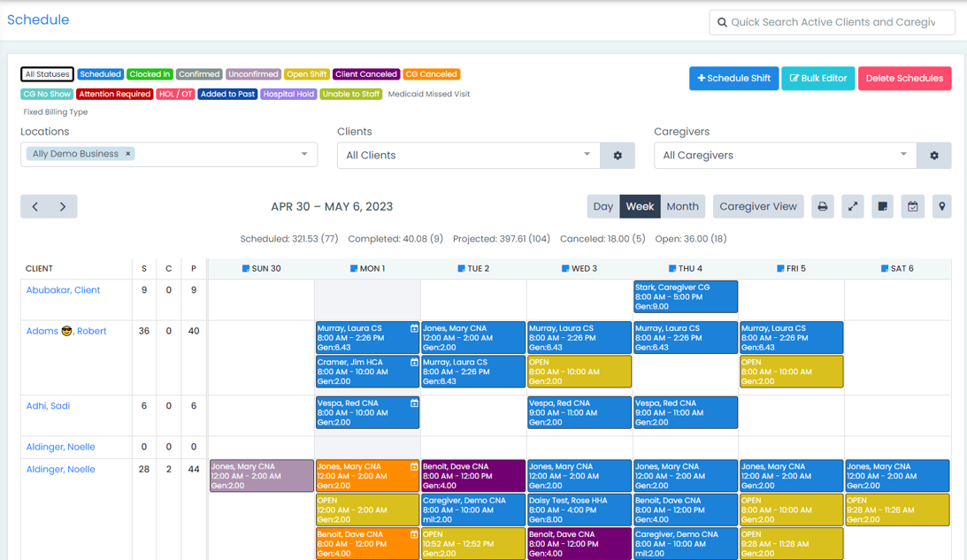The height and width of the screenshot is (560, 967).
Task: Open the Clients settings gear icon
Action: [x=618, y=155]
